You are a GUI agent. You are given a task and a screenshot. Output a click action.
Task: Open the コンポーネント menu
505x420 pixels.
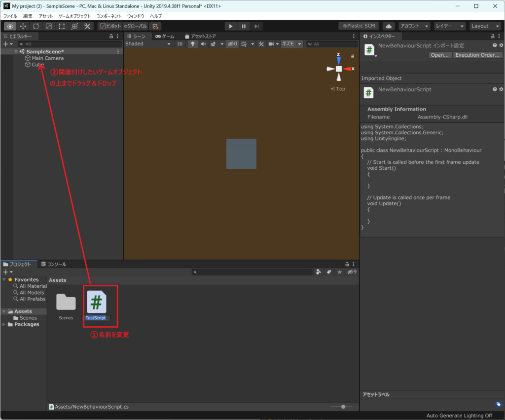109,16
